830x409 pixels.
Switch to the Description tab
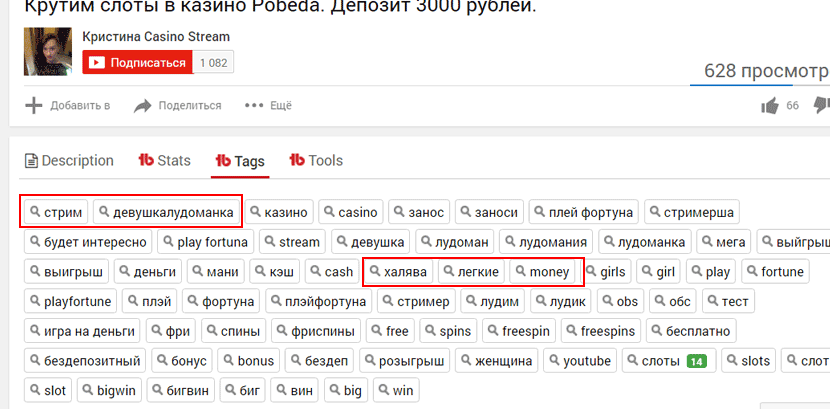tap(69, 160)
